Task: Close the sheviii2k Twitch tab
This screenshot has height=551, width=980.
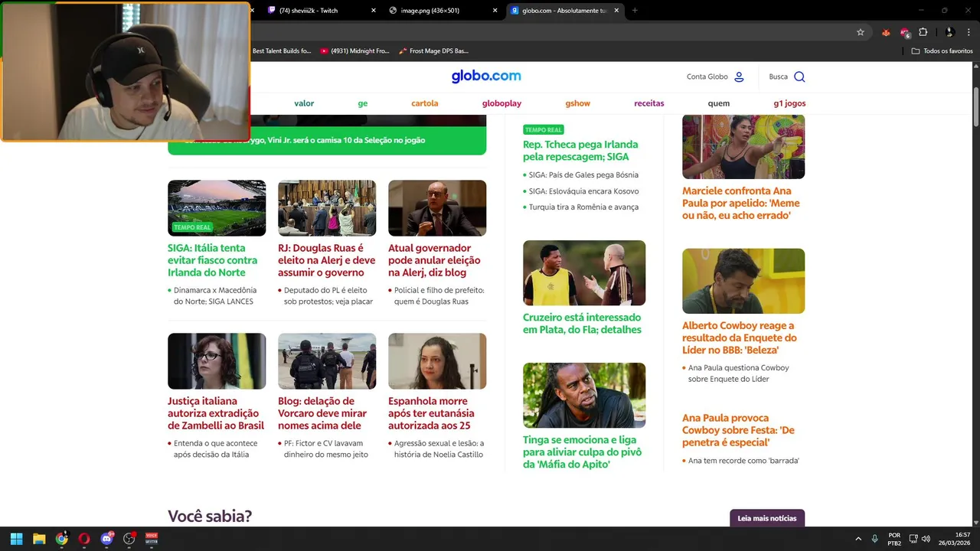Action: click(374, 11)
